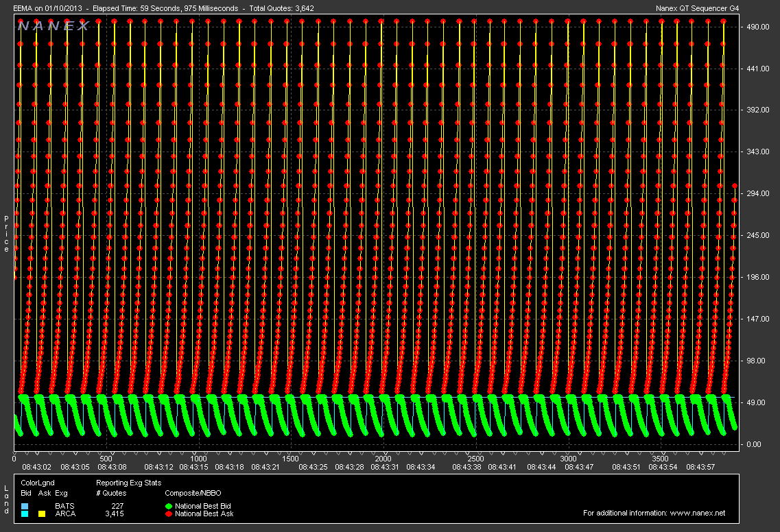Click the 'Total Quotes: 3,642' text

click(281, 8)
